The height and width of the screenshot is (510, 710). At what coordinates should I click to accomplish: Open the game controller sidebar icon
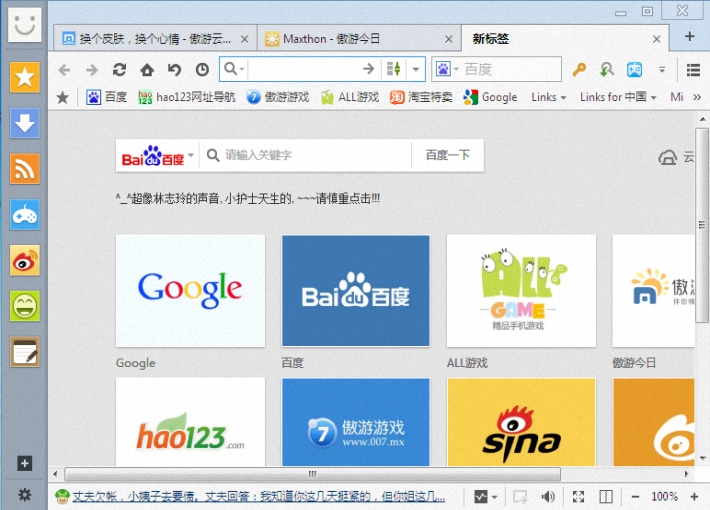click(24, 215)
